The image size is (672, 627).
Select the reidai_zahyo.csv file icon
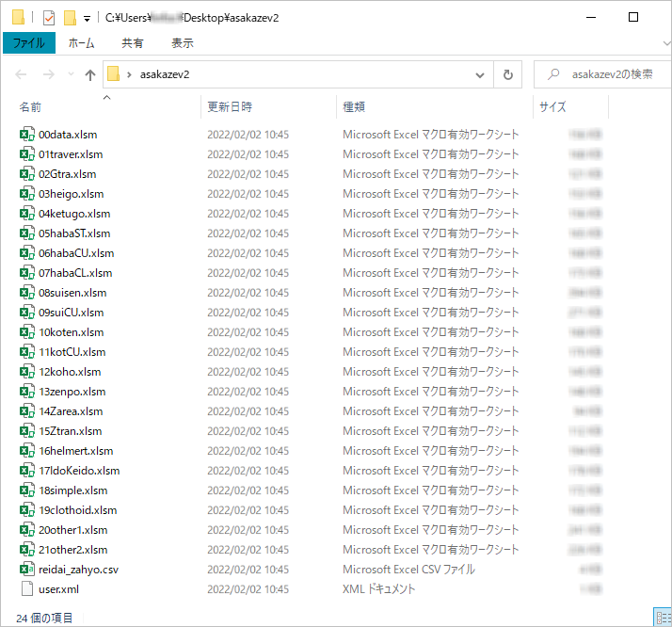[x=27, y=570]
